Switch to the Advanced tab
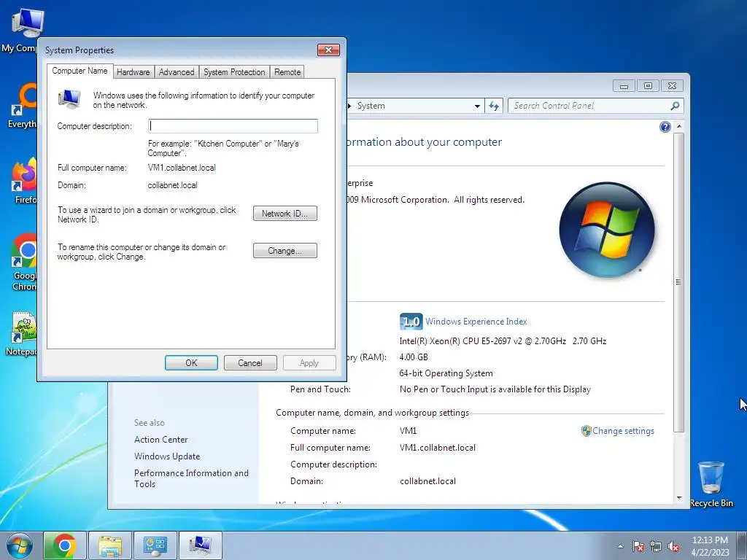 [x=177, y=72]
